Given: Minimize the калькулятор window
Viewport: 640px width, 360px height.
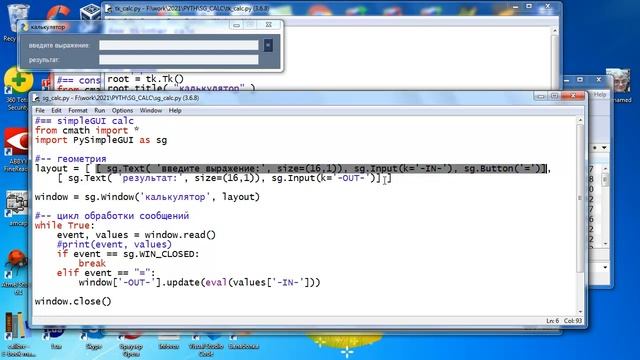Looking at the screenshot, I should tap(236, 25).
